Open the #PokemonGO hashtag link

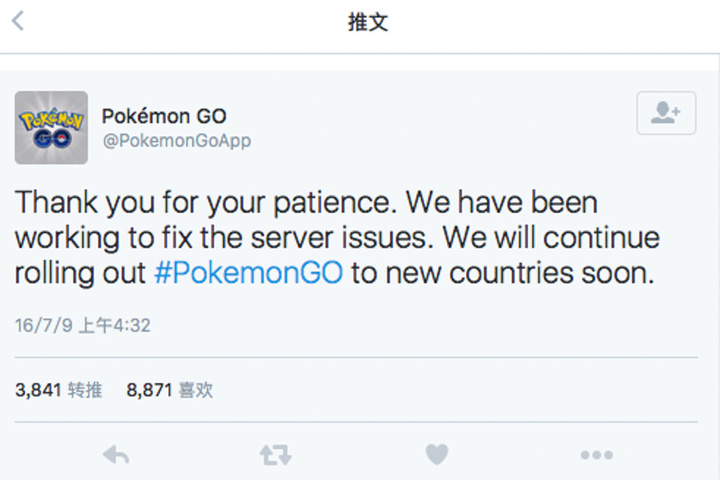point(248,273)
